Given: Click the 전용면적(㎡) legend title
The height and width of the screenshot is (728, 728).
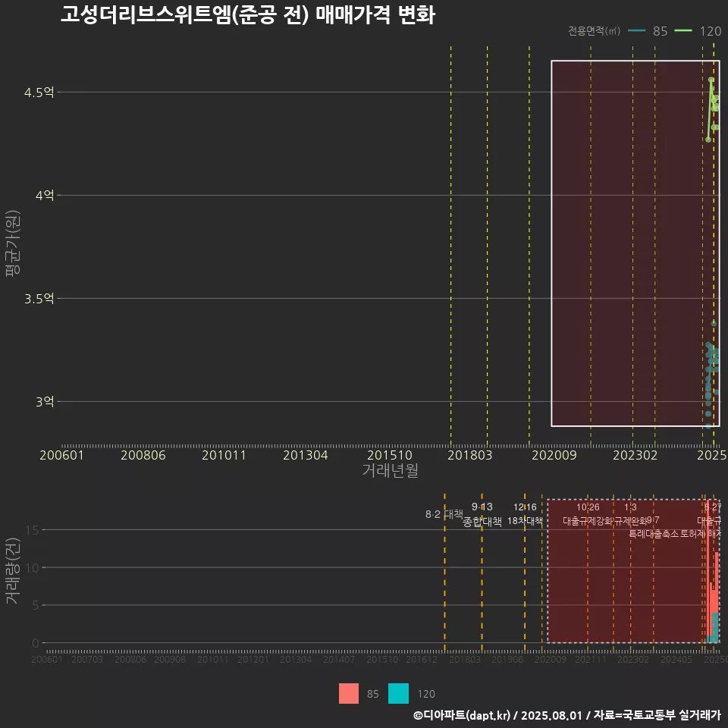Looking at the screenshot, I should (595, 31).
